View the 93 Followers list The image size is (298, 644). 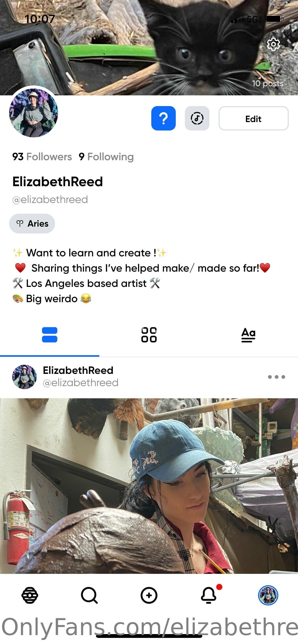coord(42,157)
